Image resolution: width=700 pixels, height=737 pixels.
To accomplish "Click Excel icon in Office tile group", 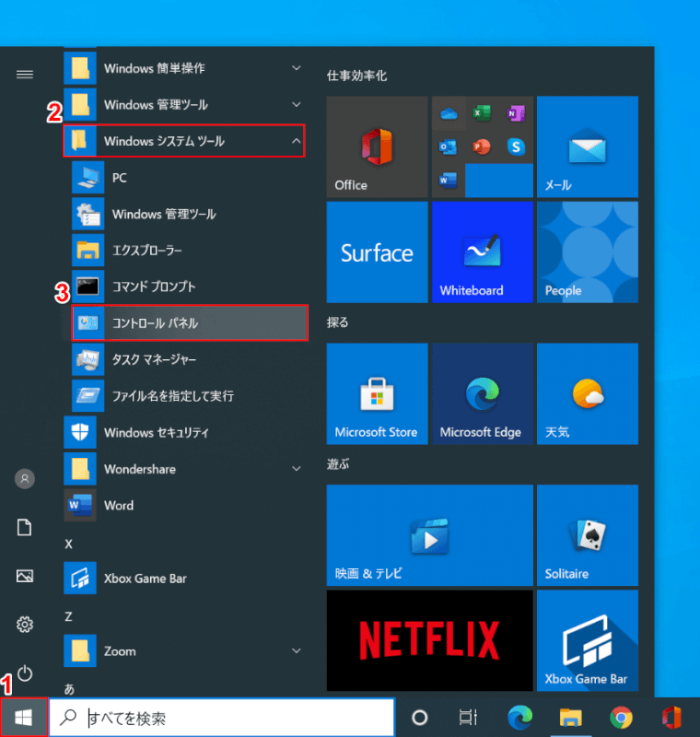I will coord(482,113).
